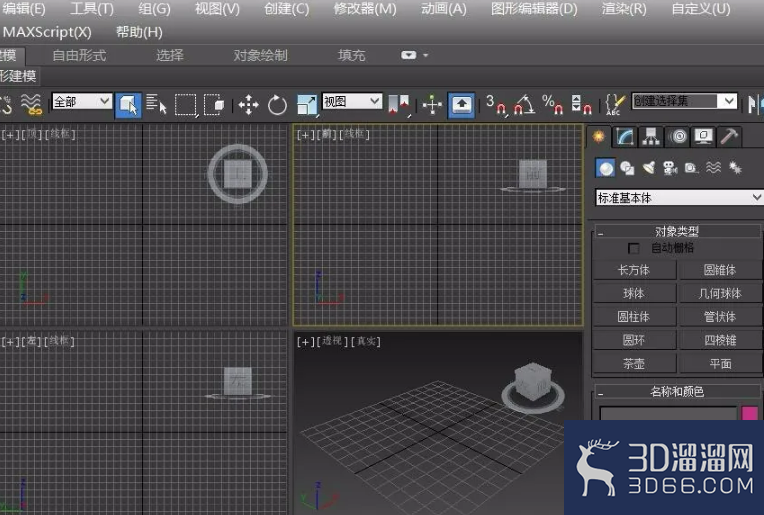Open the Motion command panel tab
The width and height of the screenshot is (764, 515).
pos(678,136)
